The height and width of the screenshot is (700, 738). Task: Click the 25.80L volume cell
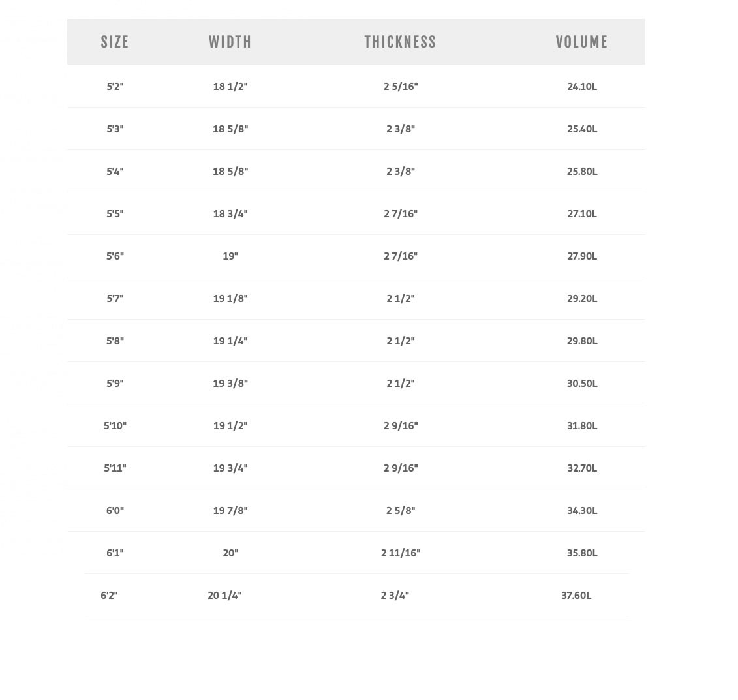(582, 171)
